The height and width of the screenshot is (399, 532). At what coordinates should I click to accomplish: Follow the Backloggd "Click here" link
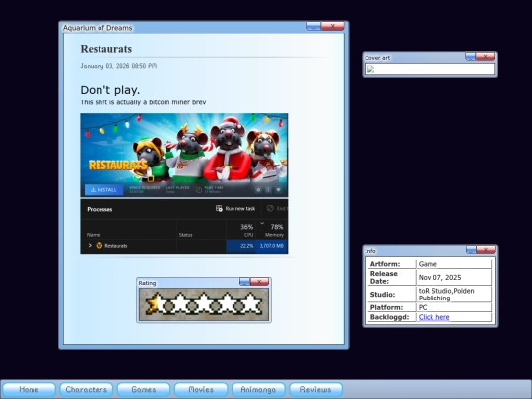click(x=433, y=317)
